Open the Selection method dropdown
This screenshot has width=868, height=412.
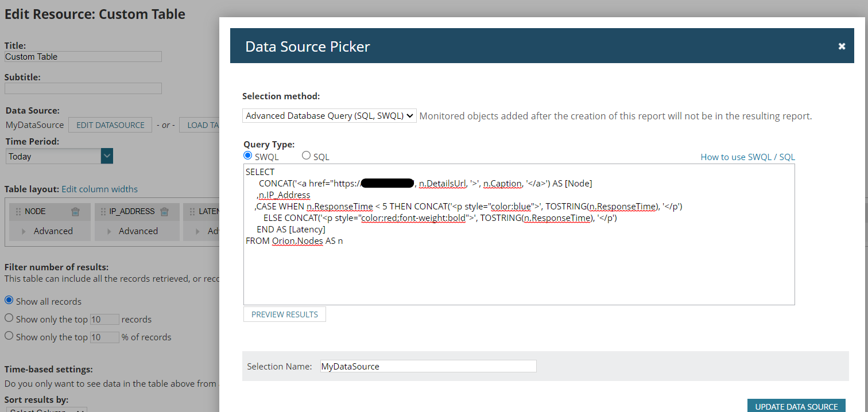click(329, 116)
